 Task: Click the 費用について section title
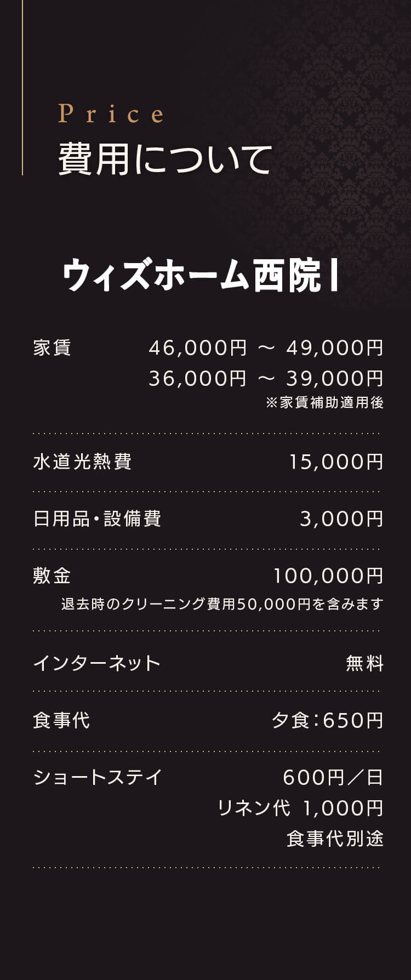tap(165, 159)
